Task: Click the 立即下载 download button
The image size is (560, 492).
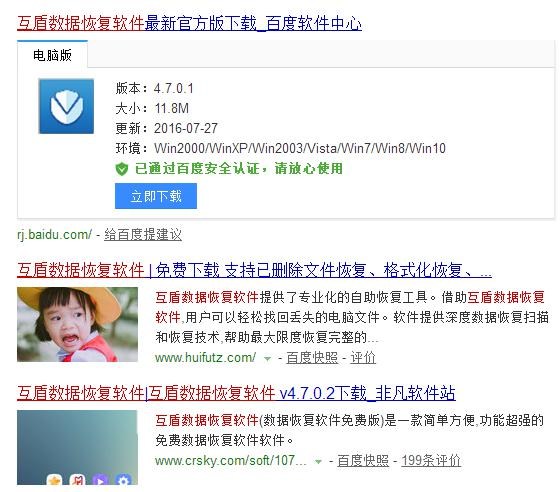Action: click(156, 196)
